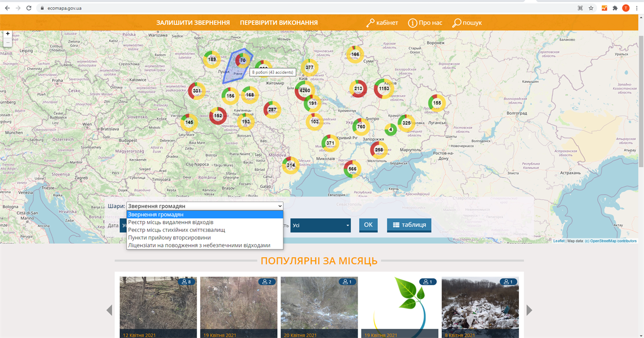The image size is (644, 338).
Task: Switch to таблиця table view
Action: pos(409,225)
